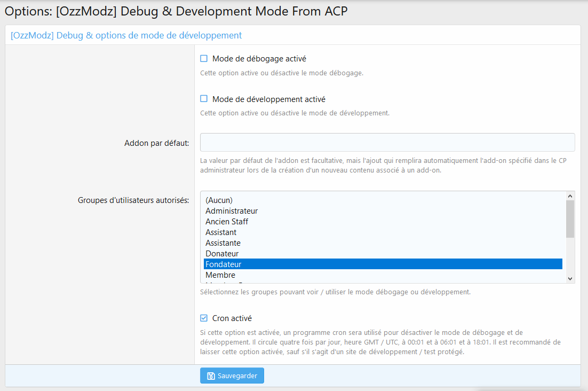The image size is (588, 391).
Task: Select Donateur in the groups list
Action: (222, 254)
